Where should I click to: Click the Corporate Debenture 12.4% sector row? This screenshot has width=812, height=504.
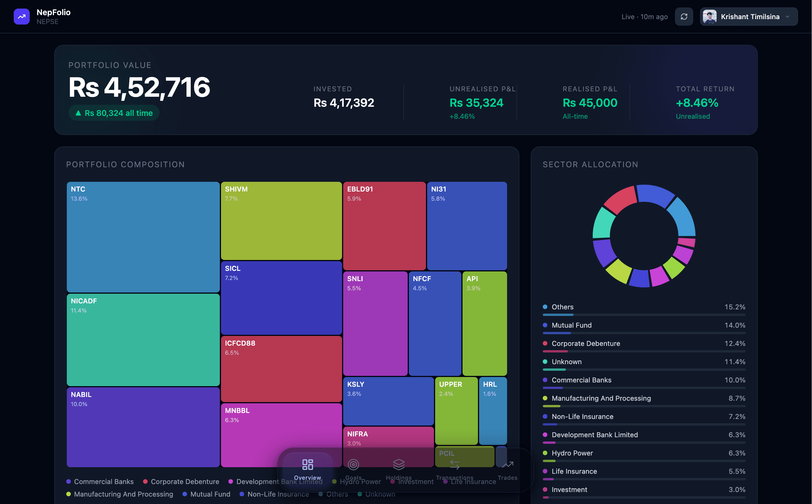[644, 346]
